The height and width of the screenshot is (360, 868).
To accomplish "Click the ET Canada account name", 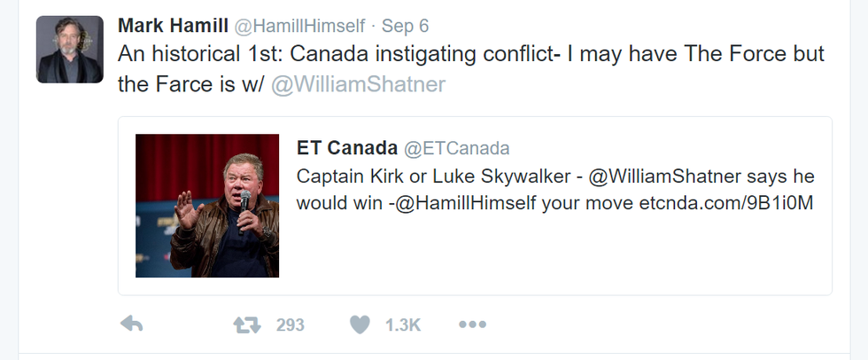I will [346, 148].
